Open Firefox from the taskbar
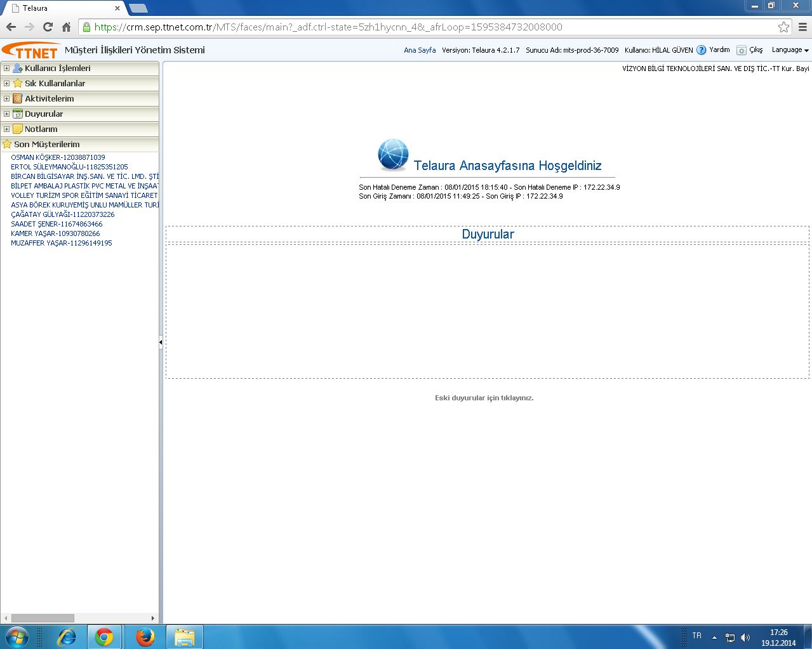The height and width of the screenshot is (649, 812). pyautogui.click(x=145, y=637)
